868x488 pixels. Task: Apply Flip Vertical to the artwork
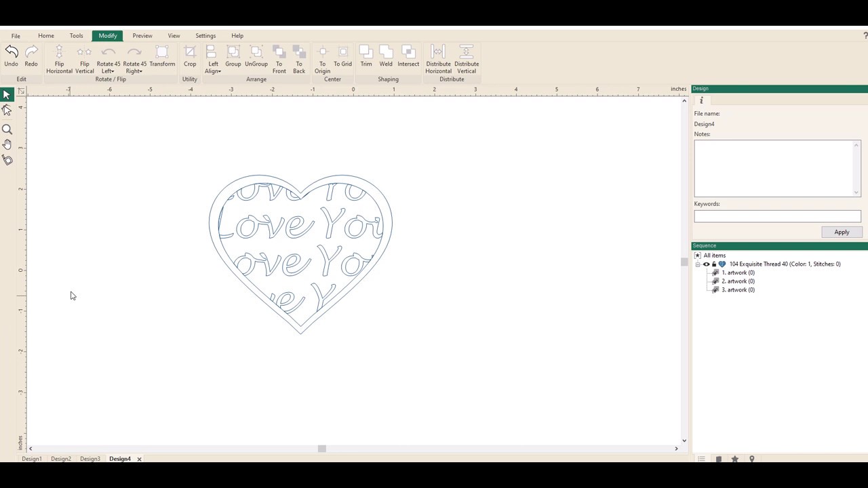(x=85, y=60)
